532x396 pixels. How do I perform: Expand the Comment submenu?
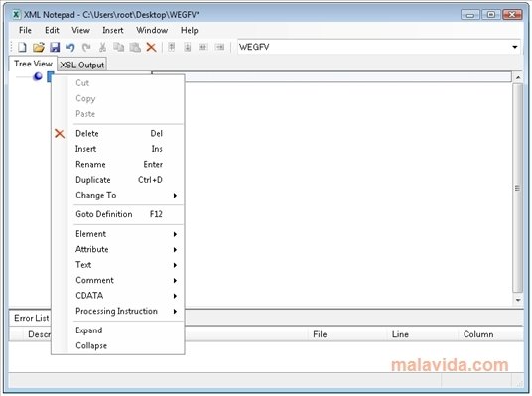coord(117,280)
